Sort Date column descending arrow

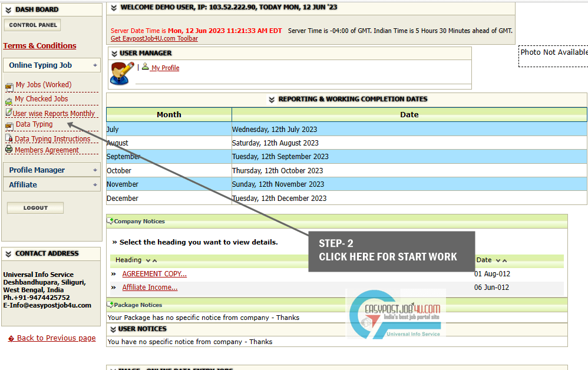[498, 260]
